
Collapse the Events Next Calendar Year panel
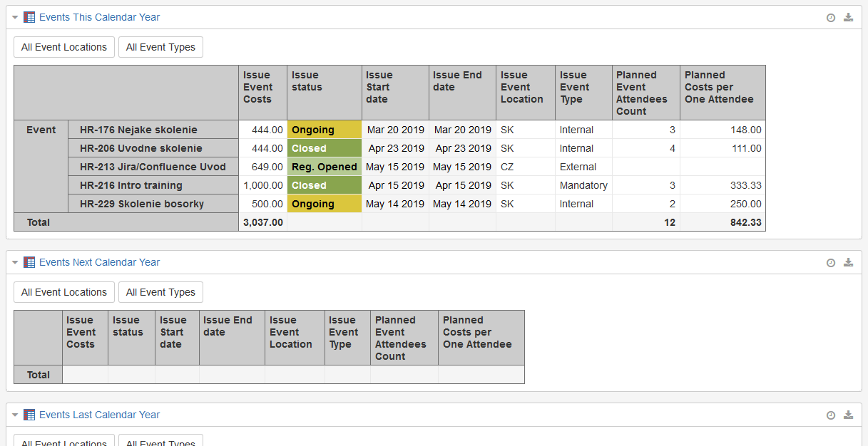point(15,263)
